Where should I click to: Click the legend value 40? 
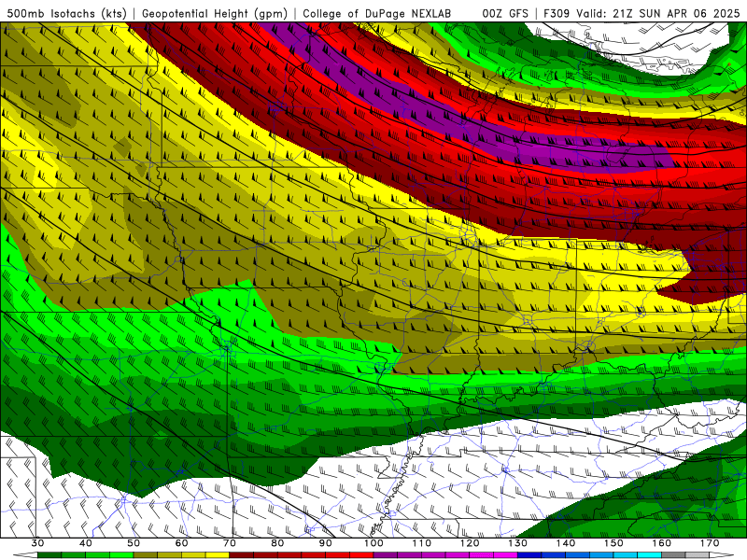(86, 543)
